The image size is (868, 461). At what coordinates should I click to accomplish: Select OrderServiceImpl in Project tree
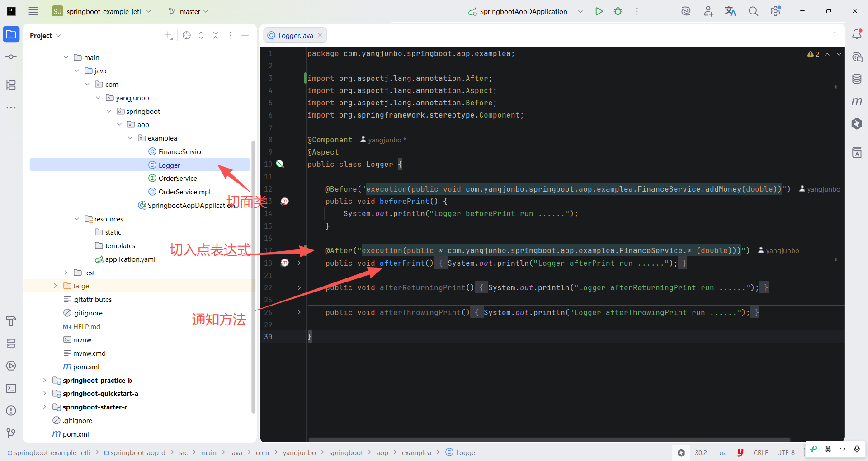point(184,192)
